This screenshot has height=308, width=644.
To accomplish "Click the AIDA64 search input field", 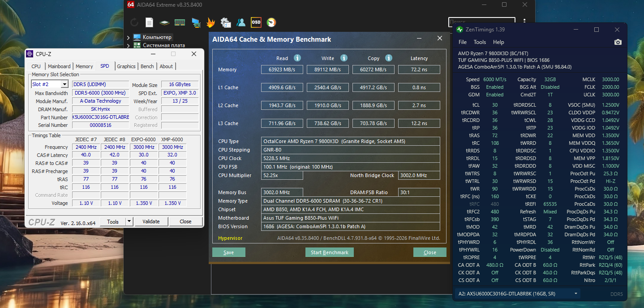I will pyautogui.click(x=482, y=22).
